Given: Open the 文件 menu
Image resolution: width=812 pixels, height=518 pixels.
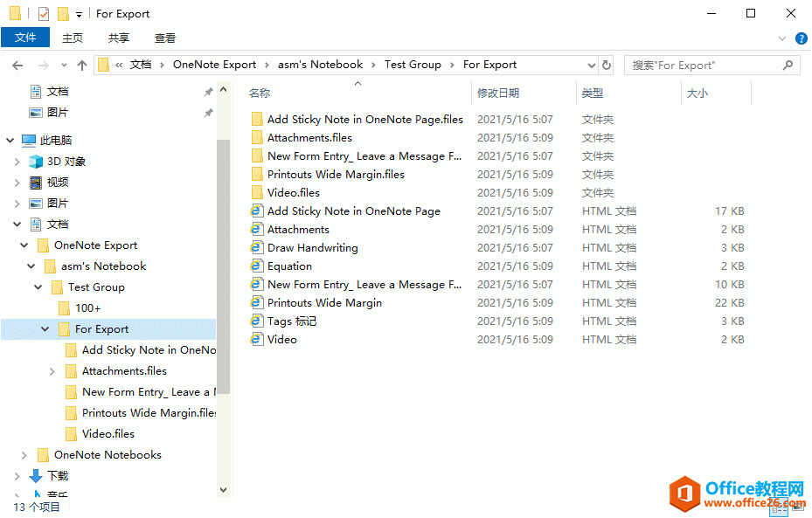Looking at the screenshot, I should pos(25,38).
